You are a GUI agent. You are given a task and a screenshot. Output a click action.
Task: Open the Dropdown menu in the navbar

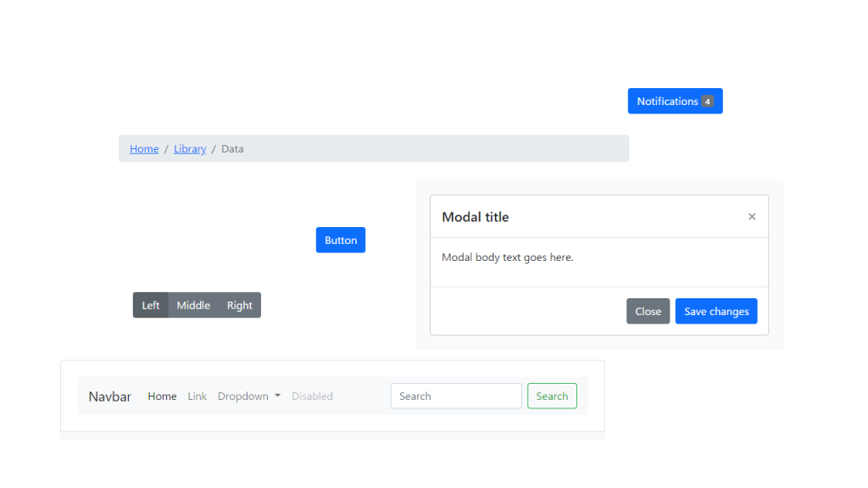(x=243, y=396)
